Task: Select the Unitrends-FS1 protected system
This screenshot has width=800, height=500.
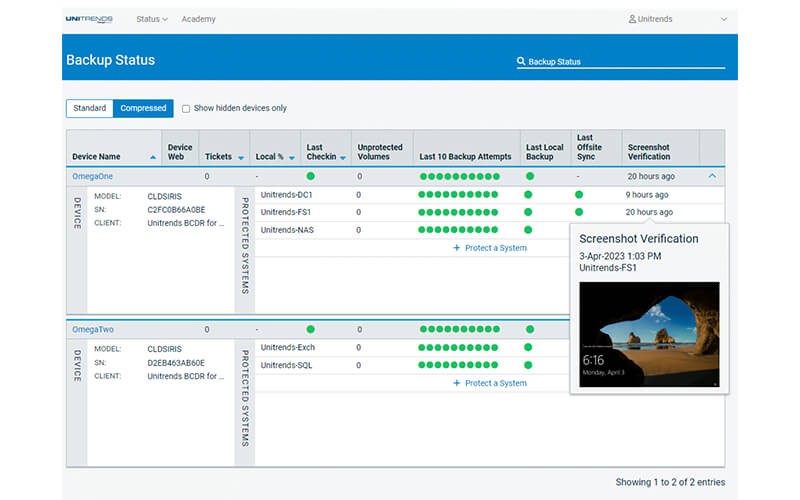Action: 286,212
